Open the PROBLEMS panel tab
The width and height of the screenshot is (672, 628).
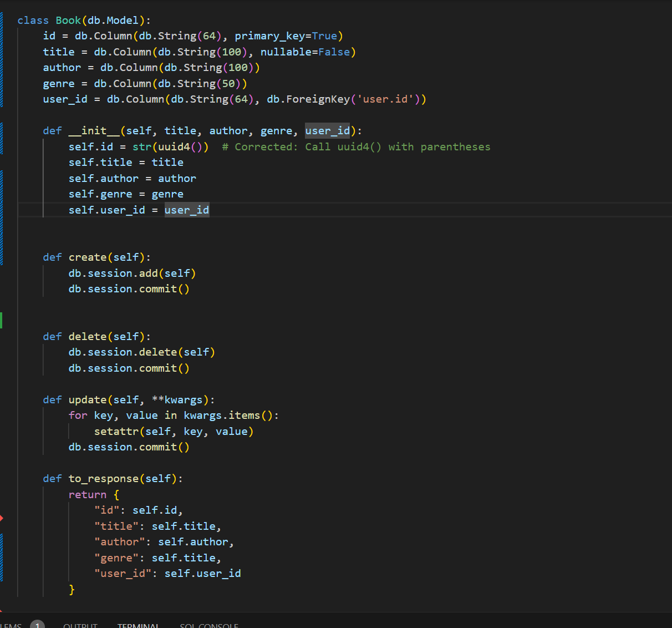(x=10, y=625)
